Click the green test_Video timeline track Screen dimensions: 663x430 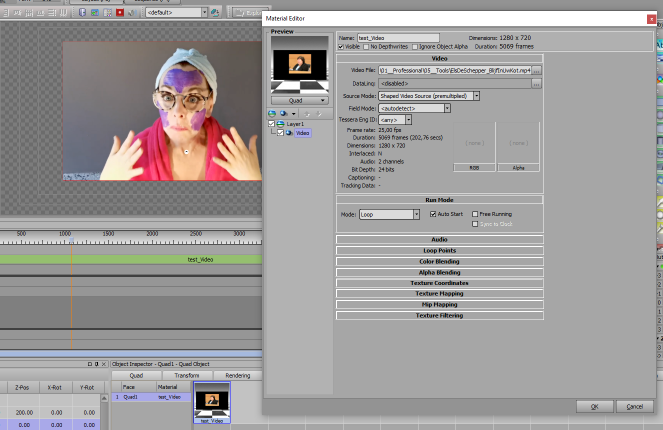(200, 259)
